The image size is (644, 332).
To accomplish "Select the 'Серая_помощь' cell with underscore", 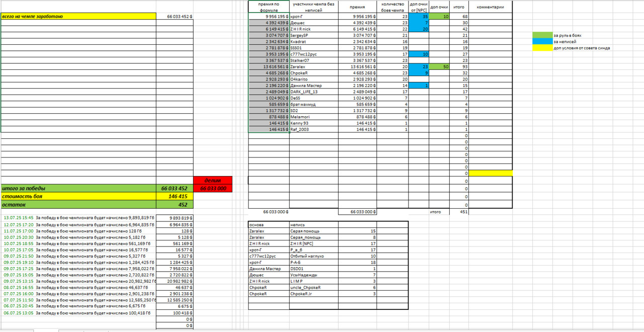I will pos(313,237).
